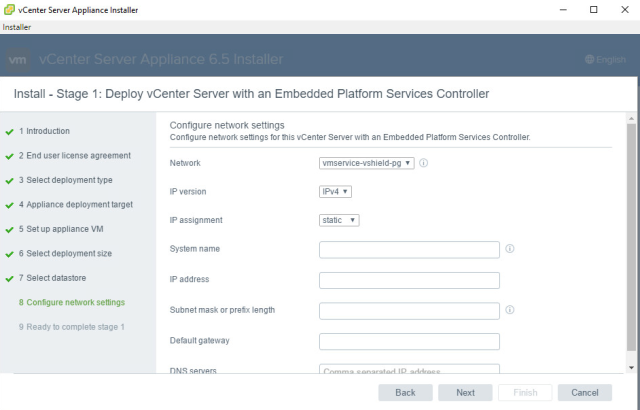Go to step 6 Select deployment size
This screenshot has height=410, width=640.
65,253
